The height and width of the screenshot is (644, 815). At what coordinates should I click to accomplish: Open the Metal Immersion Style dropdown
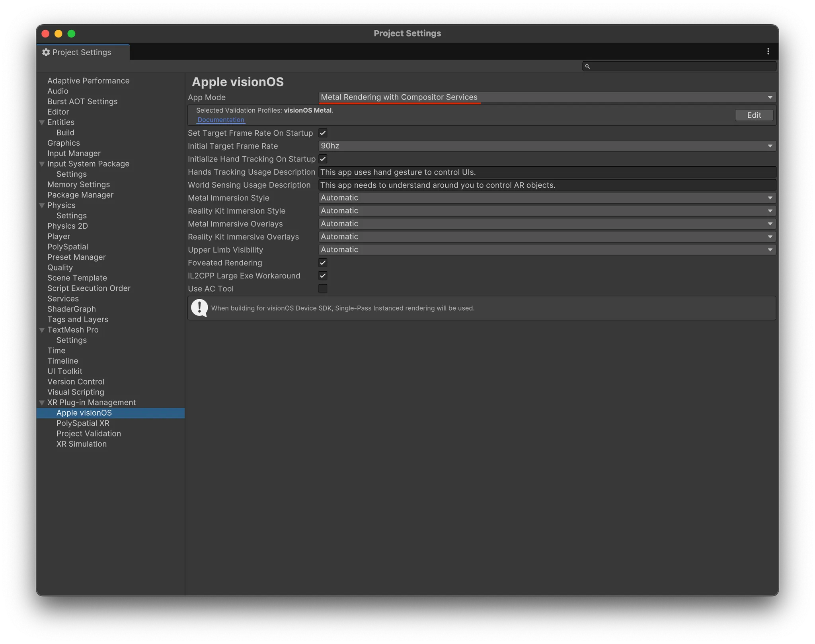coord(547,198)
